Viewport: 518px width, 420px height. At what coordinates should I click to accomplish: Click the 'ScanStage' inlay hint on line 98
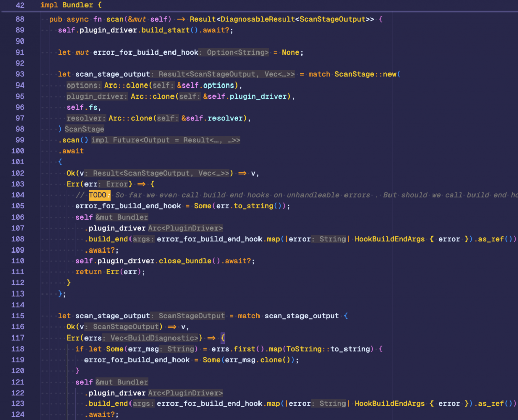click(x=84, y=129)
